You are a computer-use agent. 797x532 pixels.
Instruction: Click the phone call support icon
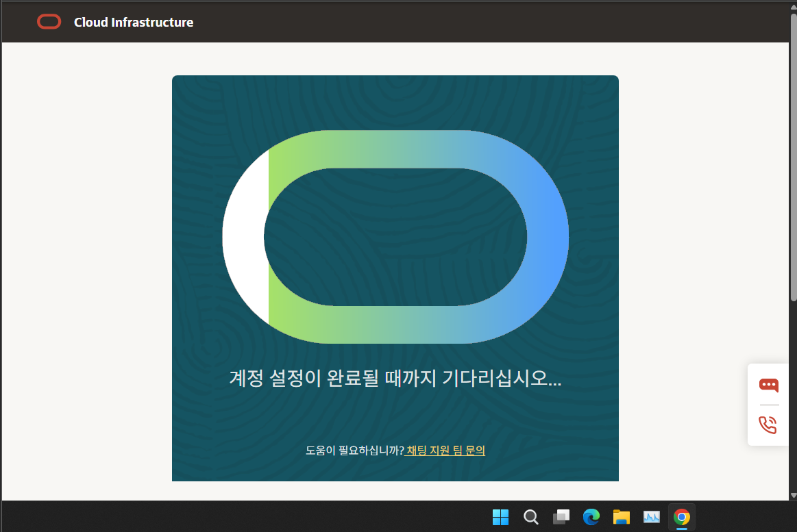point(768,425)
